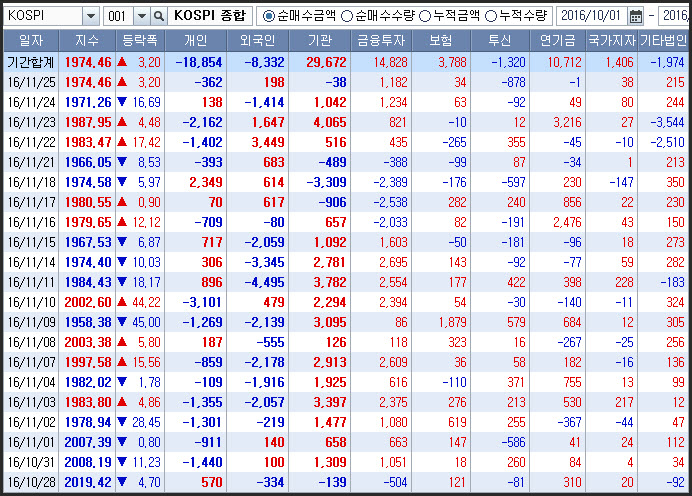
Task: Click the up arrow in 16/11/03 row
Action: (122, 402)
